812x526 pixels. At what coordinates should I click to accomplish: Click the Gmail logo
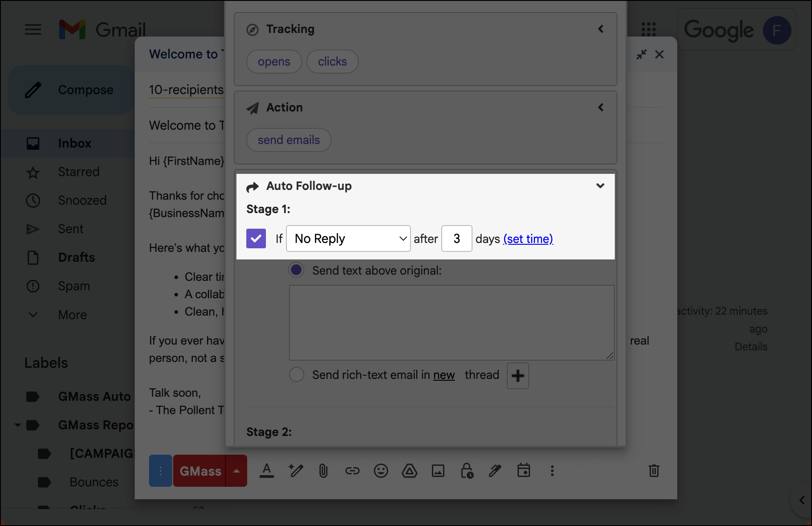(x=102, y=30)
